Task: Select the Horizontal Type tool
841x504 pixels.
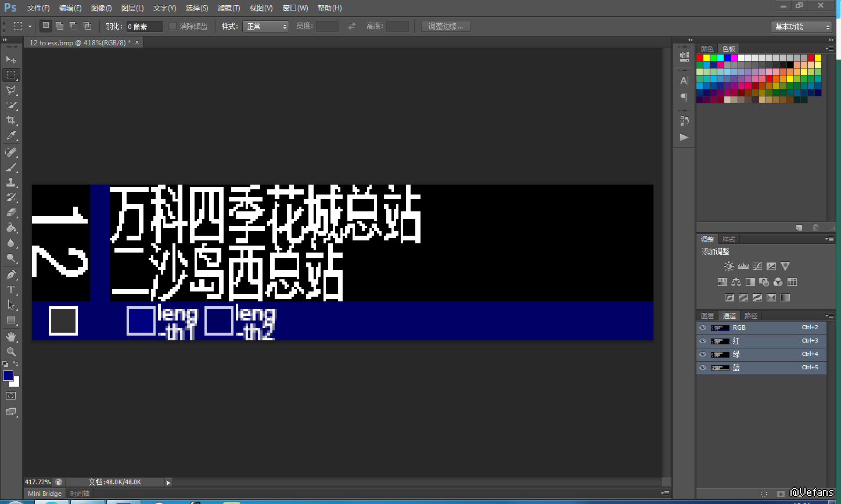Action: (x=11, y=290)
